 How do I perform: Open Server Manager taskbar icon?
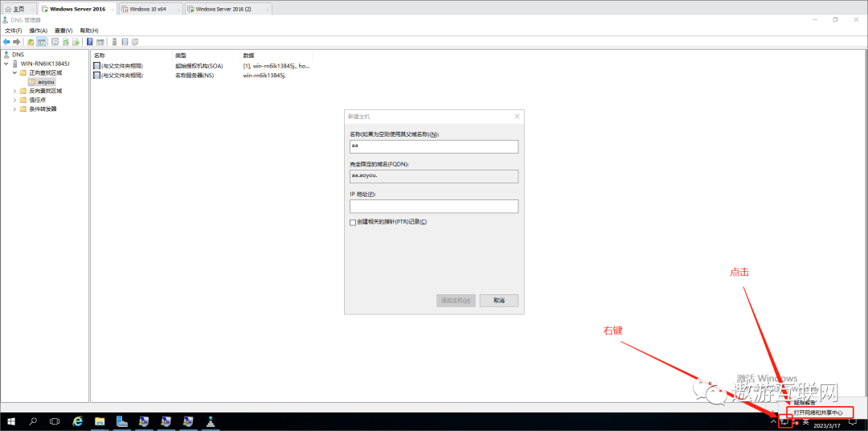pos(122,421)
